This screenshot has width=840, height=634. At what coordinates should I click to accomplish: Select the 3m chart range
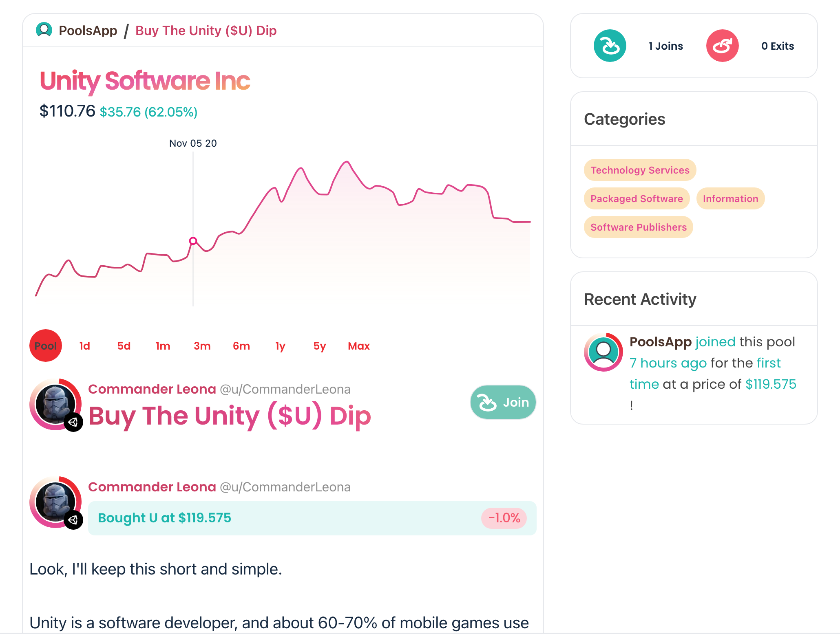[202, 346]
